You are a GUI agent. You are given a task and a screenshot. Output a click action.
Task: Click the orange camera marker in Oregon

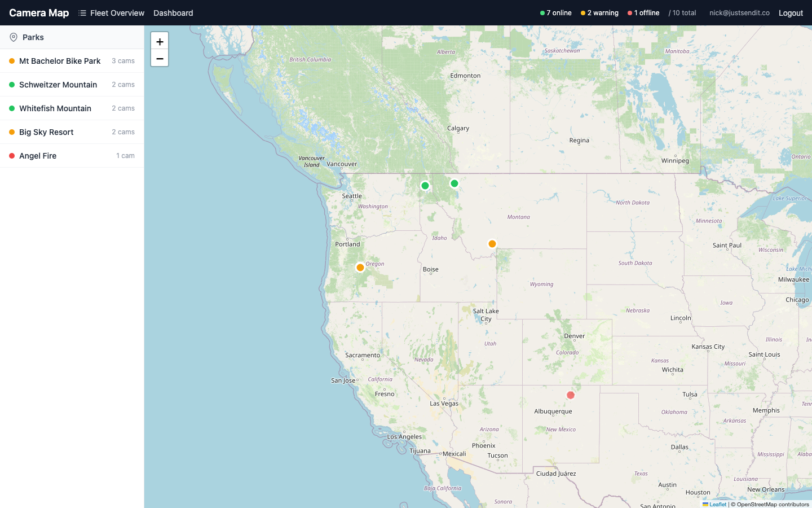[x=360, y=267]
